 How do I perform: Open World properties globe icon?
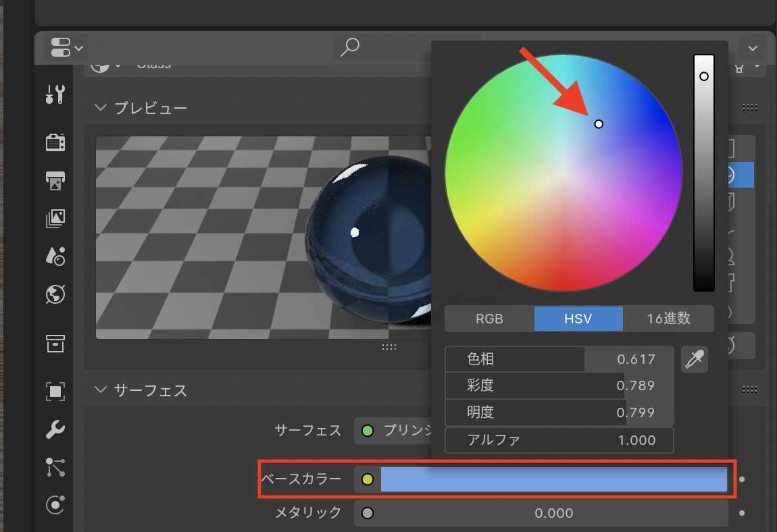click(55, 294)
